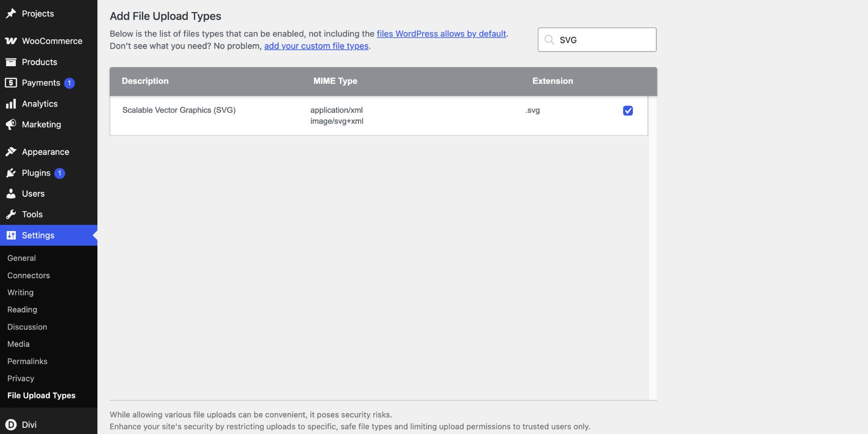Click the Plugins plug icon
Viewport: 868px width, 434px height.
point(11,173)
